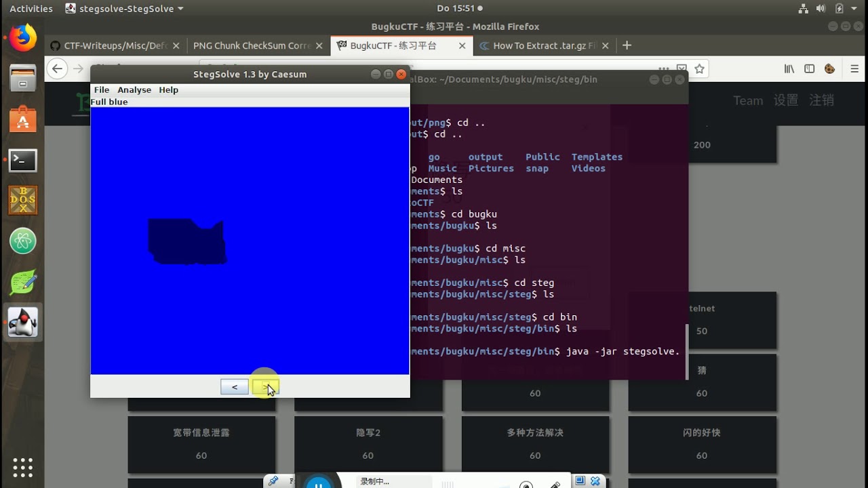
Task: Open the 闪的好快 challenge card
Action: coord(702,444)
